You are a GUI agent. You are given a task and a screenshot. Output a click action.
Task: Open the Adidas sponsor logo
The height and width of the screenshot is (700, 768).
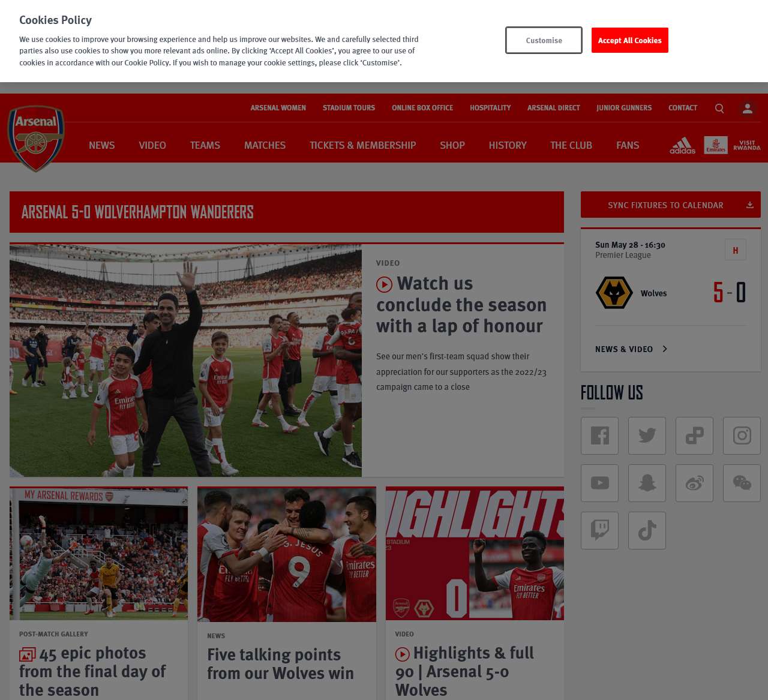click(683, 145)
